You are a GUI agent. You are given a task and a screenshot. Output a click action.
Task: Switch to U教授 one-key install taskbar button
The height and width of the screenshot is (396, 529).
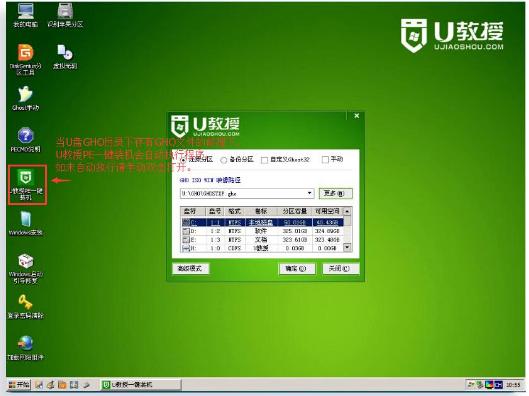pos(141,385)
